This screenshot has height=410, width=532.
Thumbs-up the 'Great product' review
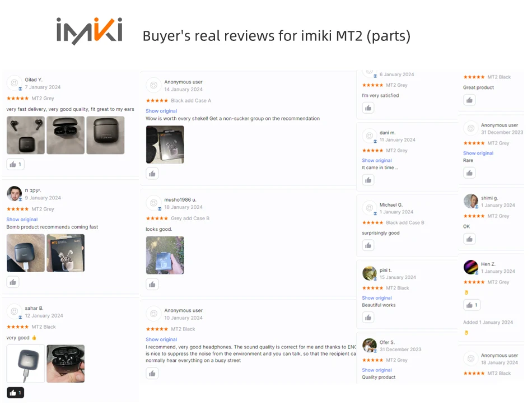pyautogui.click(x=470, y=100)
